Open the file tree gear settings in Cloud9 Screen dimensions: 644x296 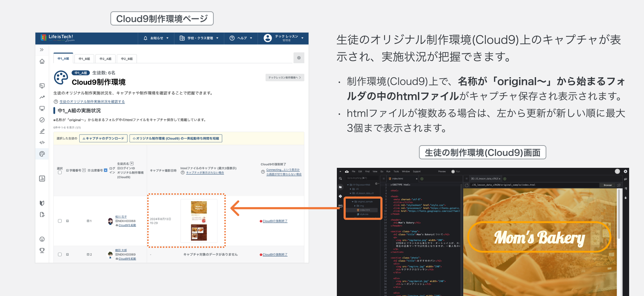(376, 184)
